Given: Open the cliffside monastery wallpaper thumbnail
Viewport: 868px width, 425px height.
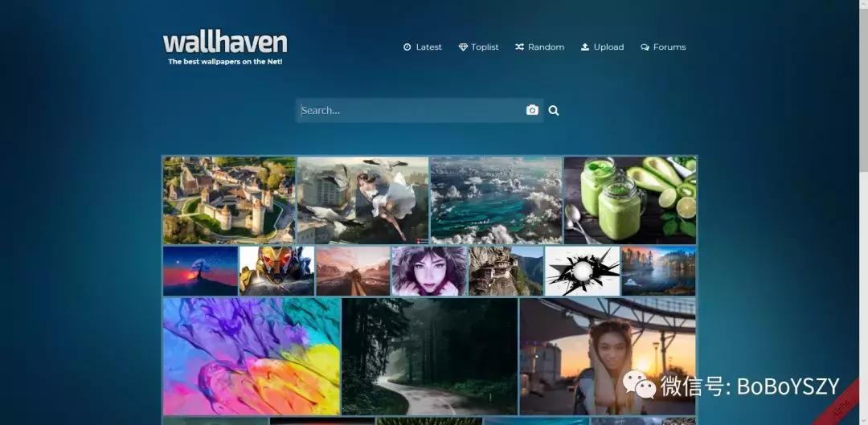Looking at the screenshot, I should (x=506, y=272).
